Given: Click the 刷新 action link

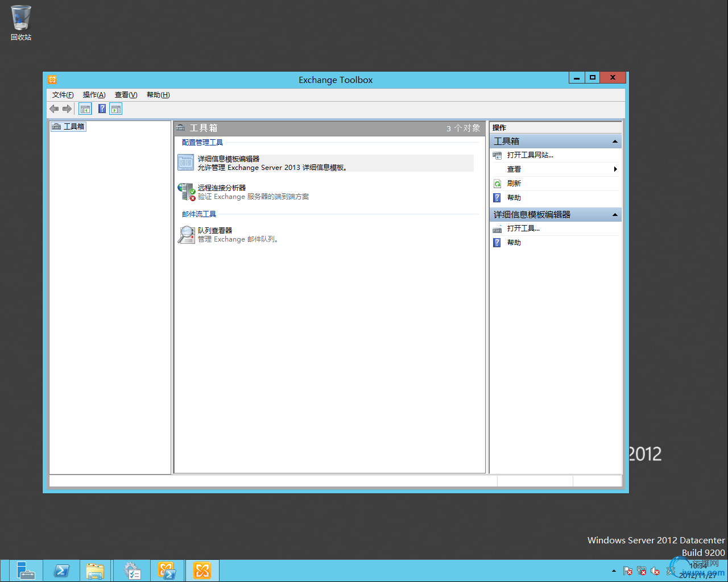Looking at the screenshot, I should pyautogui.click(x=514, y=184).
